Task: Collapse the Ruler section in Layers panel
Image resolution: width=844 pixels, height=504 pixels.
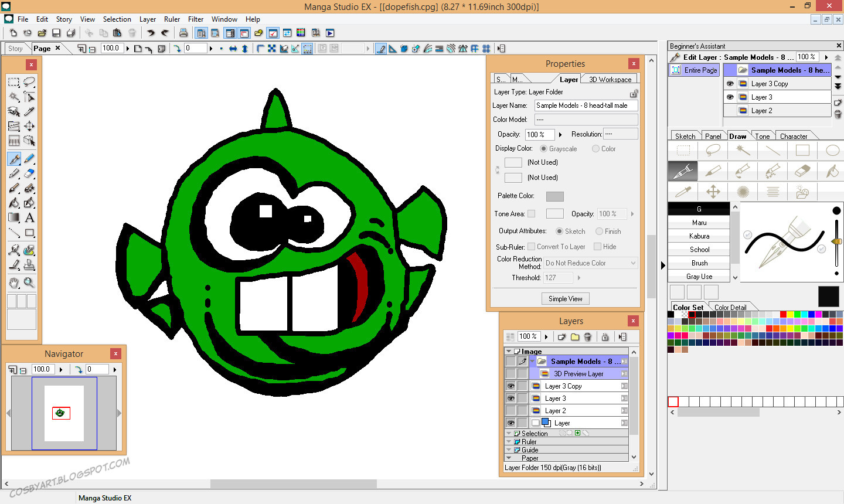Action: [509, 442]
